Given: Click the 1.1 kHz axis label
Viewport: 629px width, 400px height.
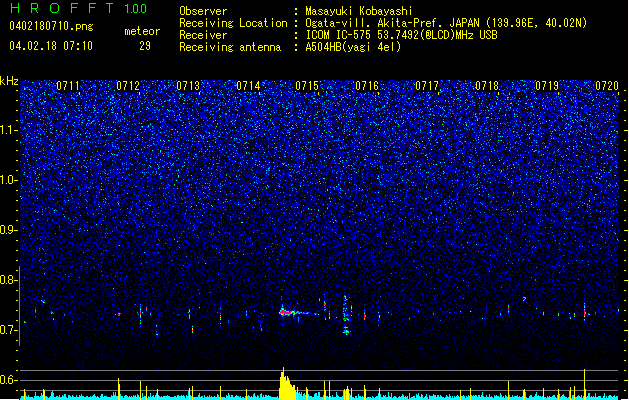Looking at the screenshot, I should 9,130.
